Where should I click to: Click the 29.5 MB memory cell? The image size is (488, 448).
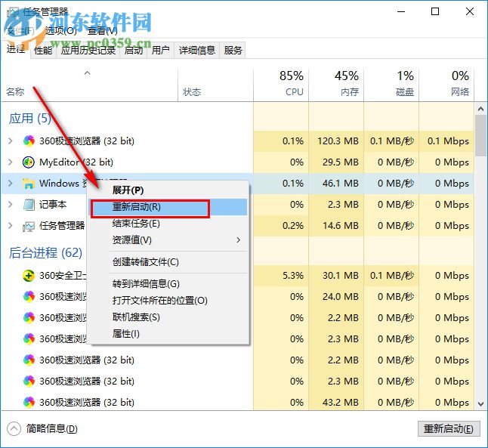point(336,162)
